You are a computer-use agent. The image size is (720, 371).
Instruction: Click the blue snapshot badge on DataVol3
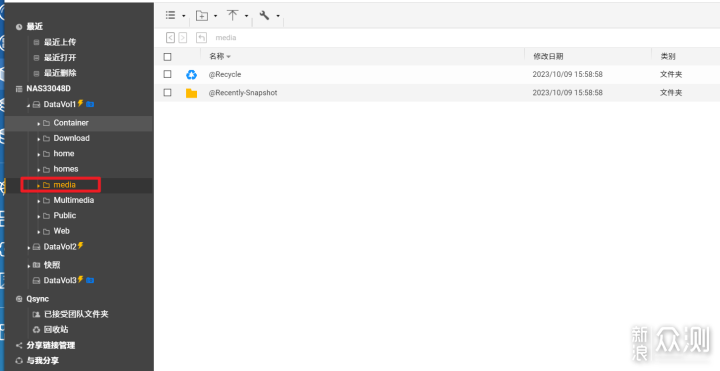point(90,280)
